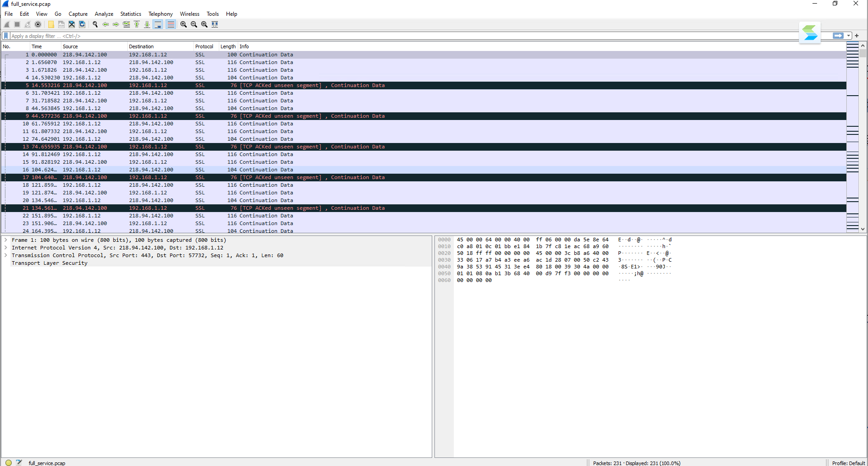Image resolution: width=868 pixels, height=466 pixels.
Task: Open the Telephony menu
Action: coord(161,14)
